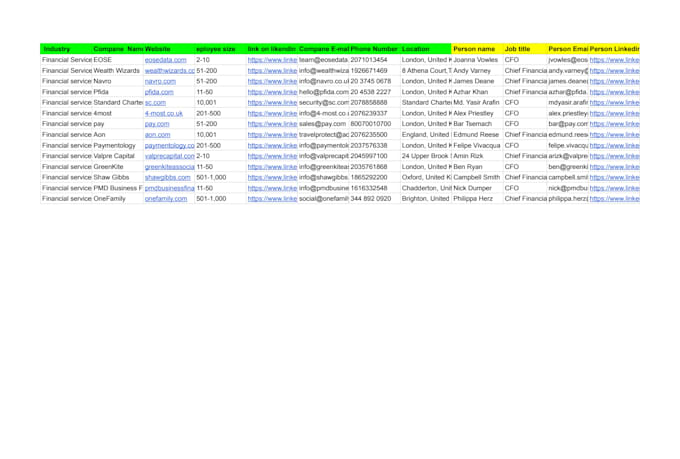The height and width of the screenshot is (459, 680).
Task: Select the employee size header cell
Action: (220, 49)
